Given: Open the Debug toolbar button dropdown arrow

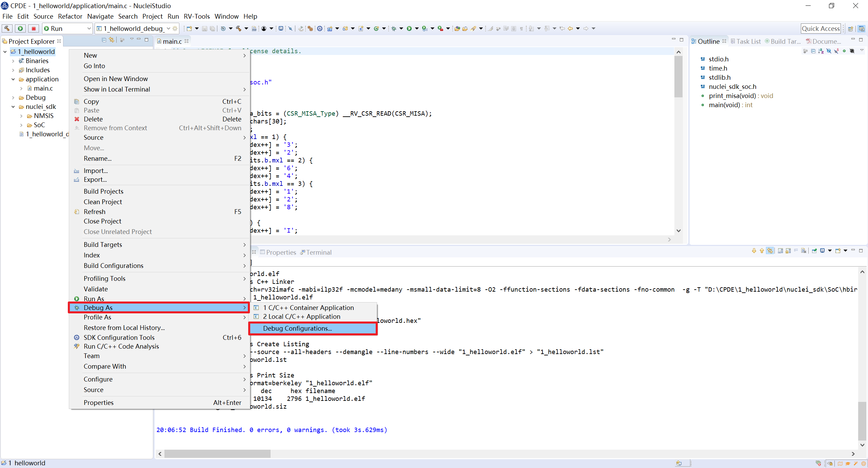Looking at the screenshot, I should tap(401, 28).
